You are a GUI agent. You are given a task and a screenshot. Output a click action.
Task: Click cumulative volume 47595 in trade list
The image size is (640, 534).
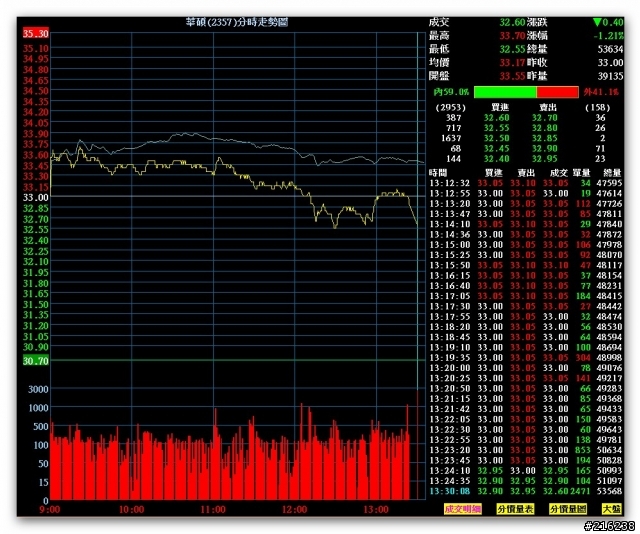[x=609, y=183]
